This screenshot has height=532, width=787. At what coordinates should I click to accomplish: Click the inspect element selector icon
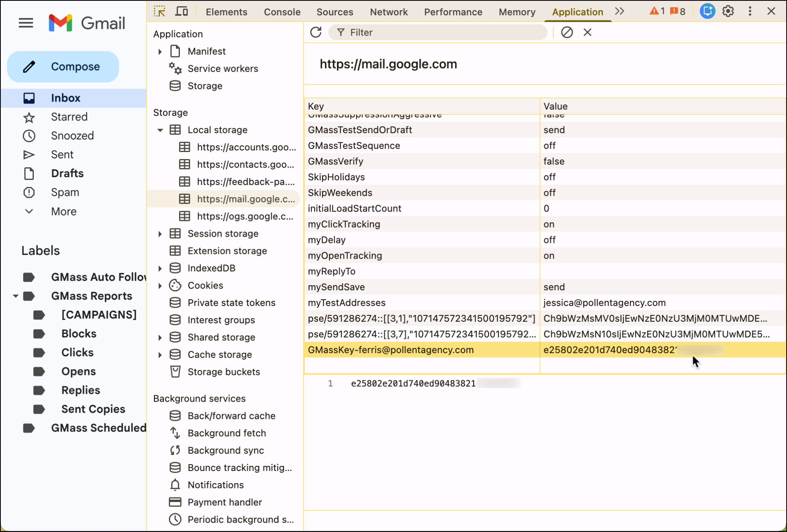click(159, 11)
